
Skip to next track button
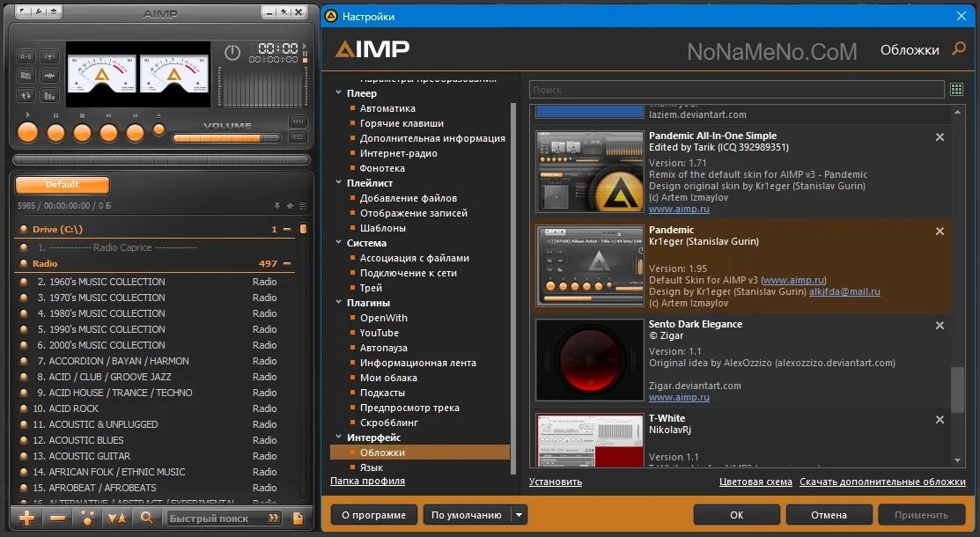pyautogui.click(x=135, y=133)
